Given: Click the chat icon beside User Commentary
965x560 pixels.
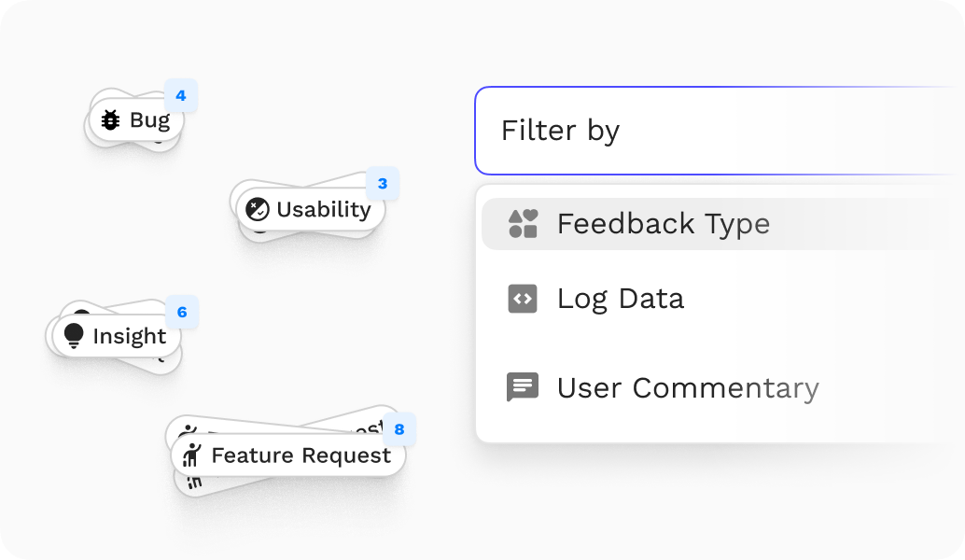Looking at the screenshot, I should pos(523,387).
